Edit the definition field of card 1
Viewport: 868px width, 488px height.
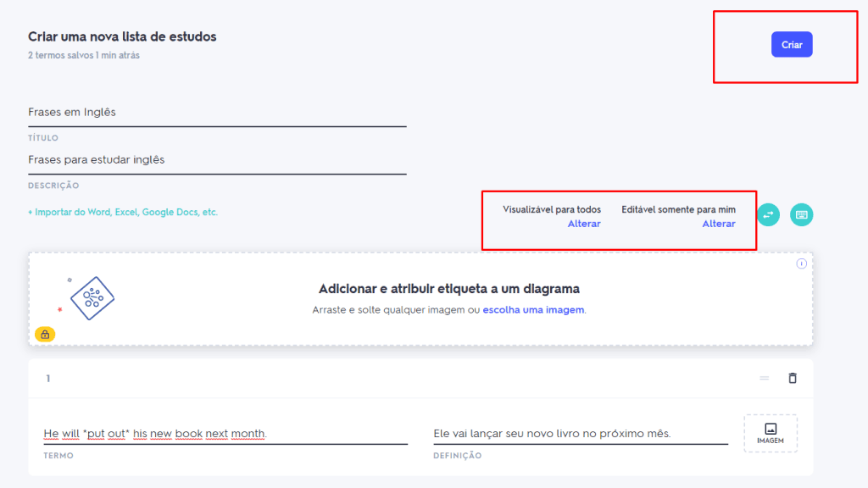[x=580, y=434]
